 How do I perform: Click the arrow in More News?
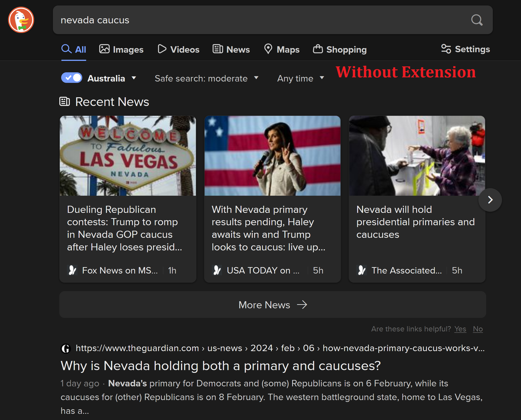pos(302,305)
